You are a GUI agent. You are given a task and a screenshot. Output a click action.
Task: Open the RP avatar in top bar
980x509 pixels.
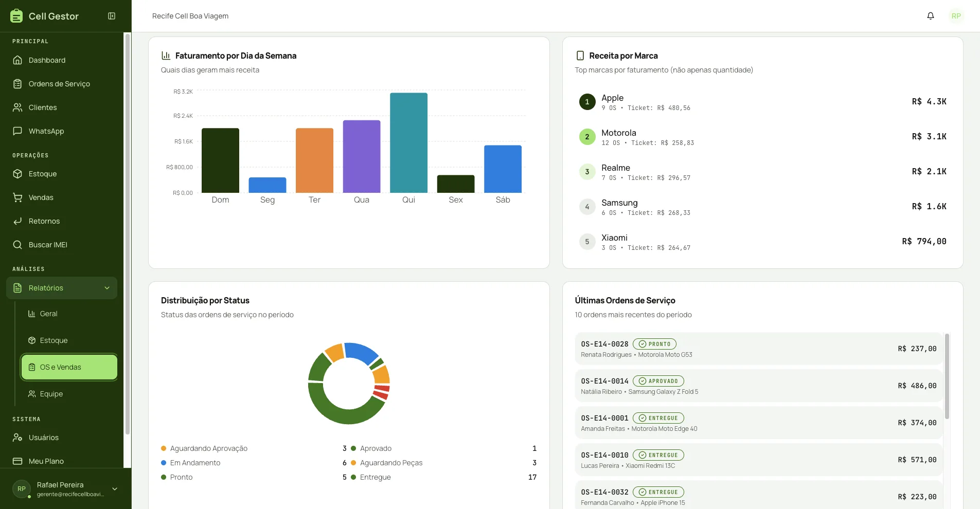tap(956, 16)
